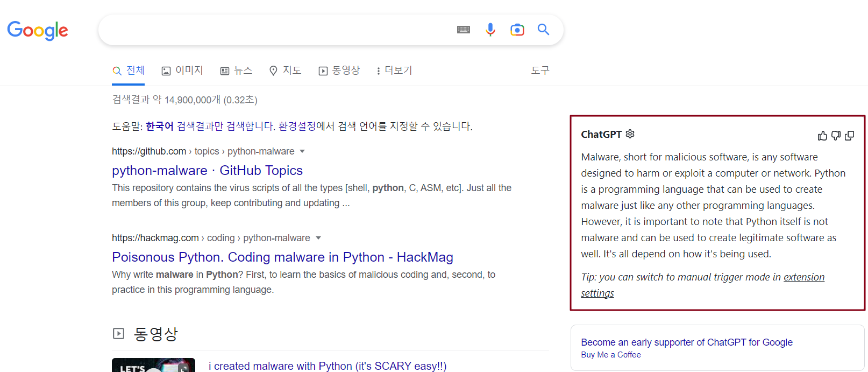The height and width of the screenshot is (372, 868).
Task: Open python-malware · GitHub Topics result
Action: (207, 171)
